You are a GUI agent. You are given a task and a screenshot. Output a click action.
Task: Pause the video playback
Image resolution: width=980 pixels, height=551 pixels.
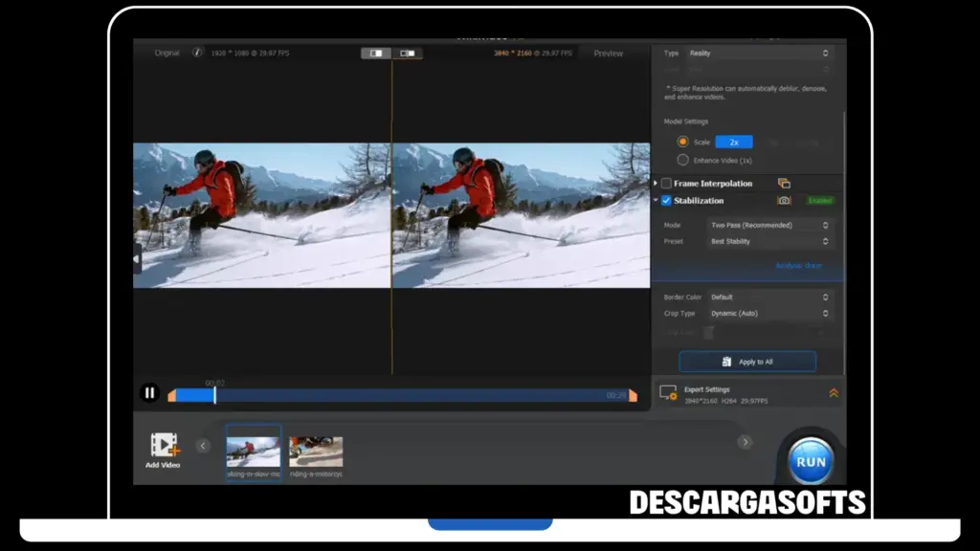[x=149, y=392]
